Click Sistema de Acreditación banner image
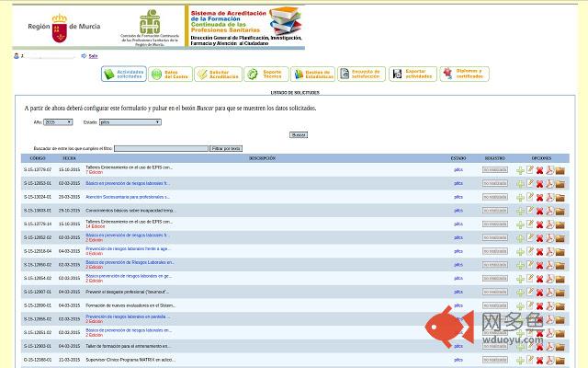 pyautogui.click(x=245, y=26)
